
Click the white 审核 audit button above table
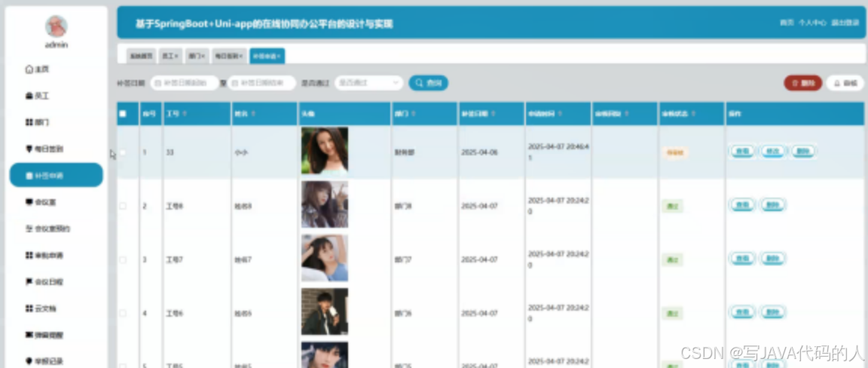tap(845, 83)
